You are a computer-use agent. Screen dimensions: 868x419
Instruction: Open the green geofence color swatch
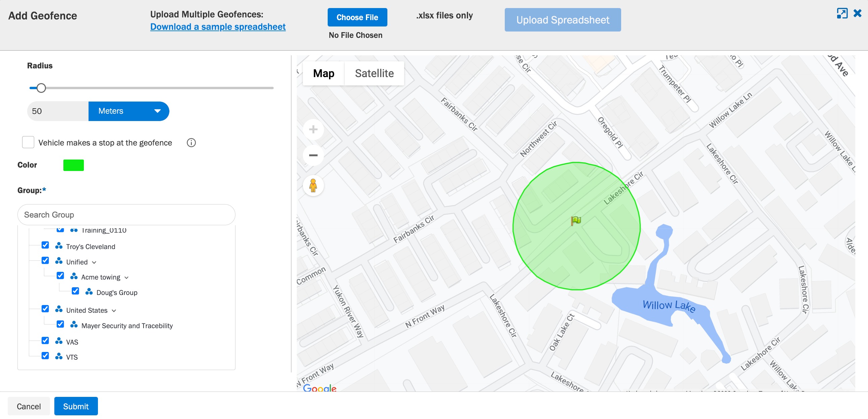73,165
